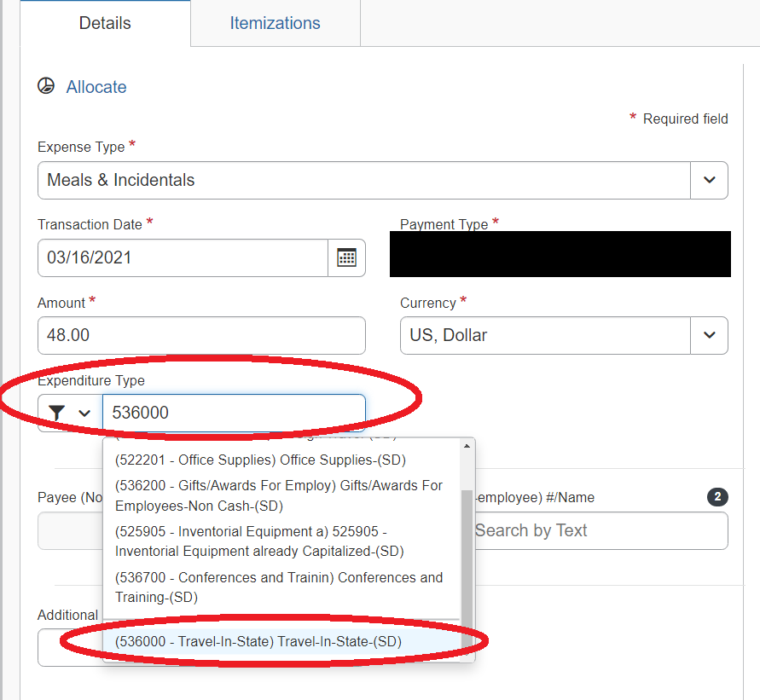Click the Expenditure Type filter funnel icon
The width and height of the screenshot is (760, 700).
point(57,413)
